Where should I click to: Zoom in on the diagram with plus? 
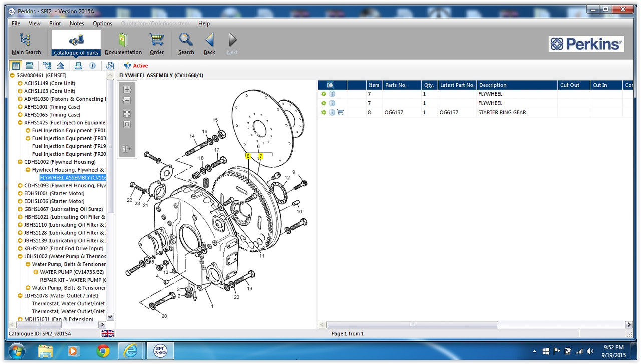127,90
